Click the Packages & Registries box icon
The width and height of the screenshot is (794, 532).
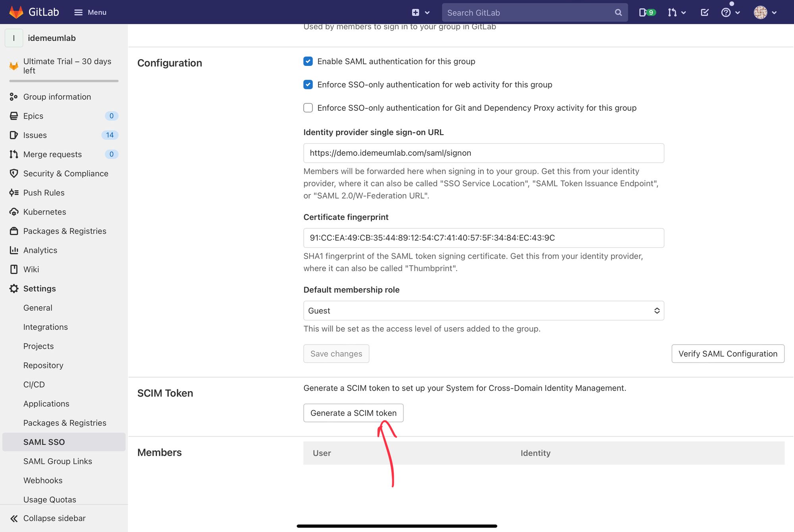coord(13,231)
